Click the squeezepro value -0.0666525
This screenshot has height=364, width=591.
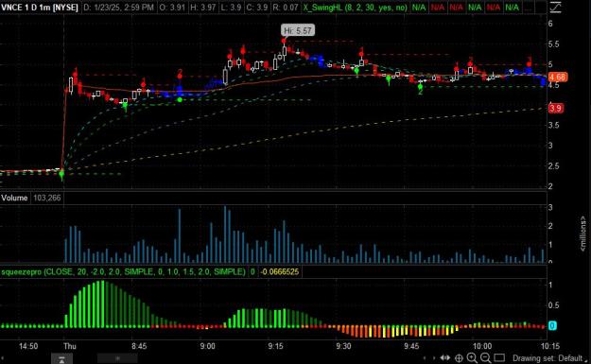tap(280, 271)
